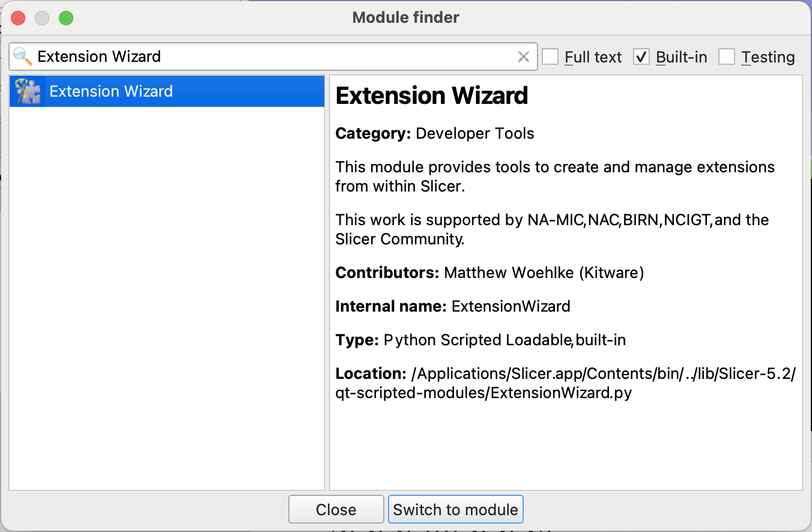This screenshot has width=812, height=532.
Task: Select Extension Wizard in results list
Action: [167, 91]
